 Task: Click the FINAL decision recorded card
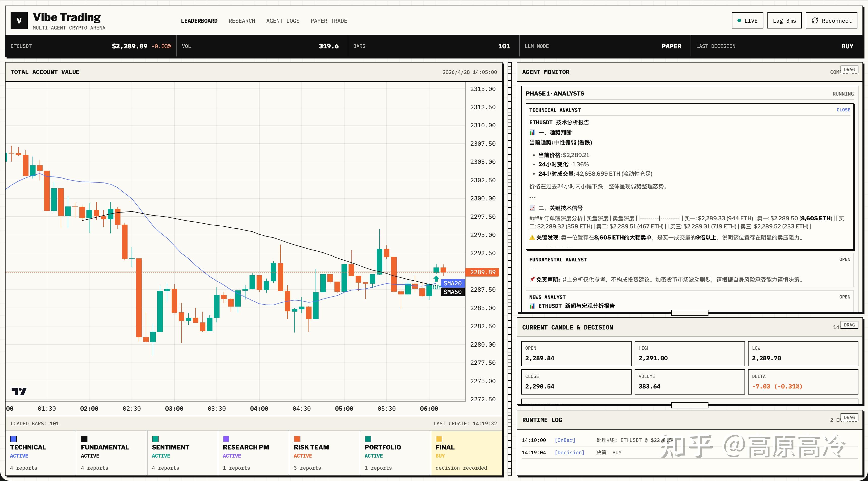tap(466, 453)
